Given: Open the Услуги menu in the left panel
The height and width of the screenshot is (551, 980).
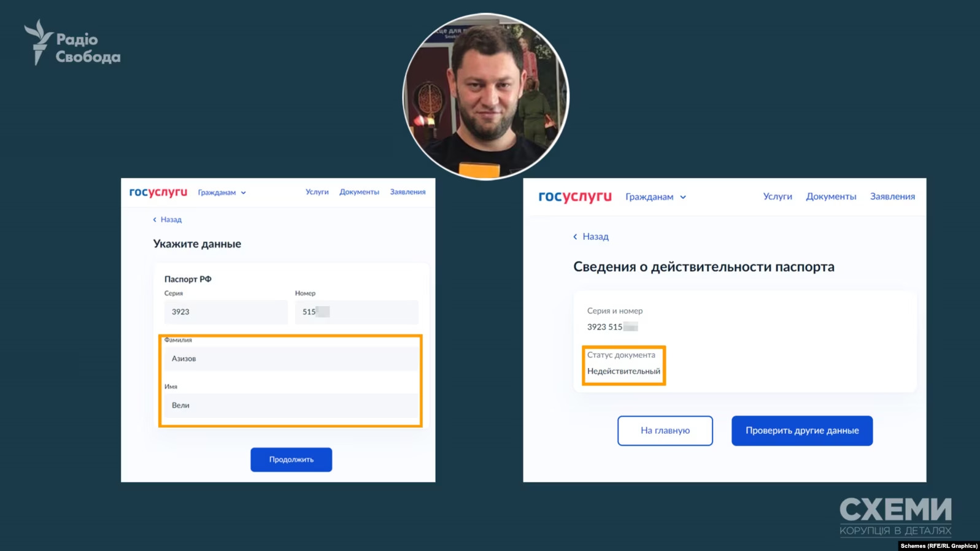Looking at the screenshot, I should tap(317, 192).
